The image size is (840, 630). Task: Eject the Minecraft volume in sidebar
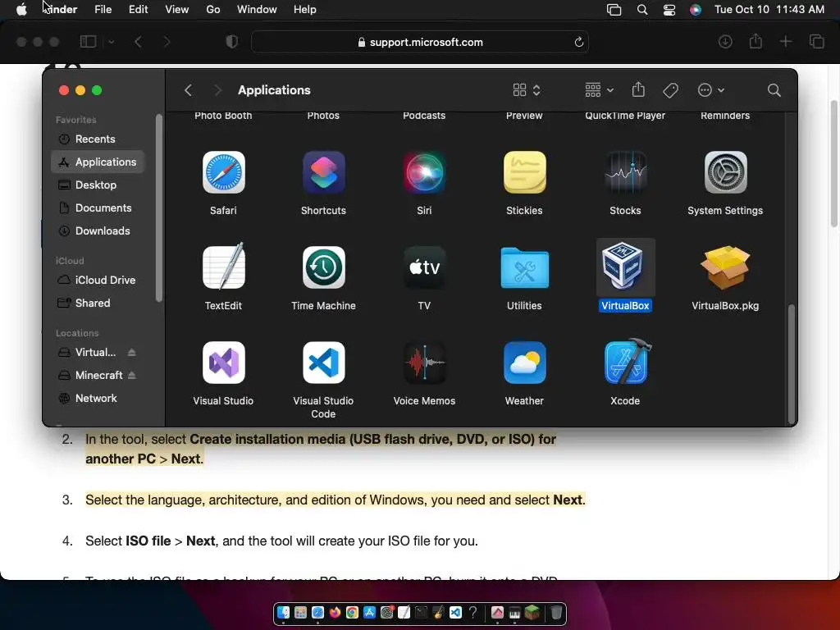pyautogui.click(x=132, y=375)
